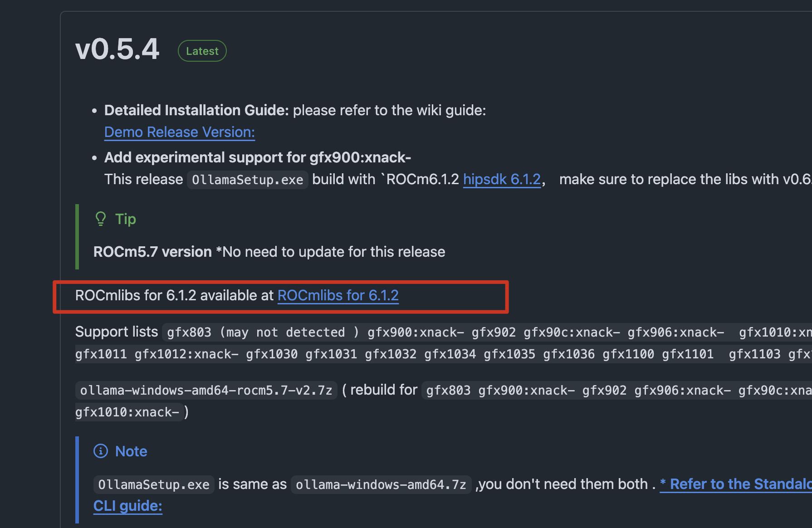Open the CLI guide link
This screenshot has height=528, width=812.
pyautogui.click(x=128, y=506)
